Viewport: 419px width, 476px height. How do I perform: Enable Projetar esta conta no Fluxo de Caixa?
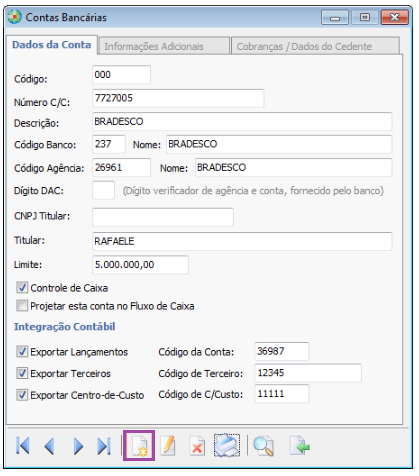(22, 306)
